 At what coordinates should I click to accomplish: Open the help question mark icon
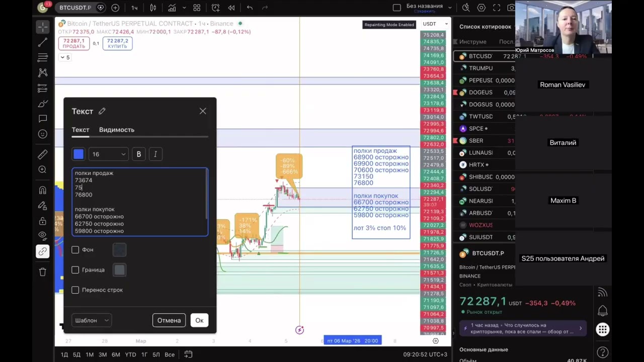pos(602,352)
